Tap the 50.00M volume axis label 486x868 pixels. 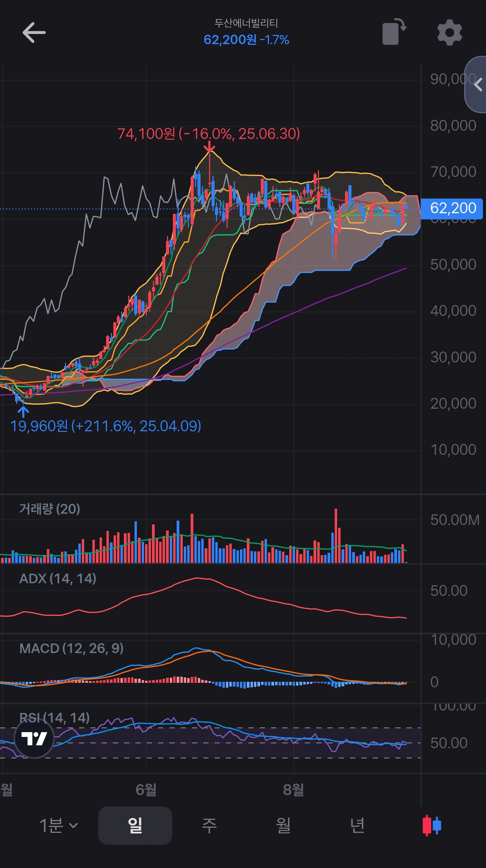click(x=455, y=520)
